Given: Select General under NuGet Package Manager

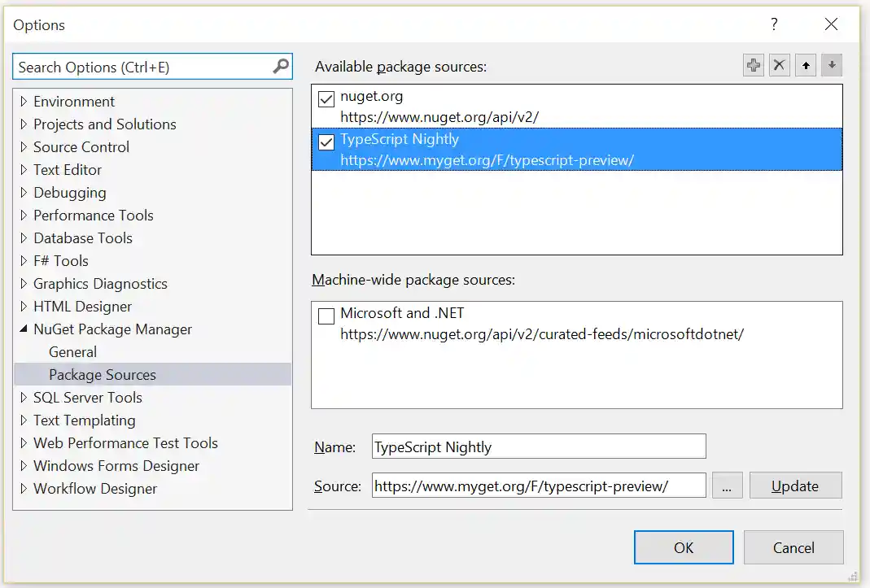Looking at the screenshot, I should 72,351.
